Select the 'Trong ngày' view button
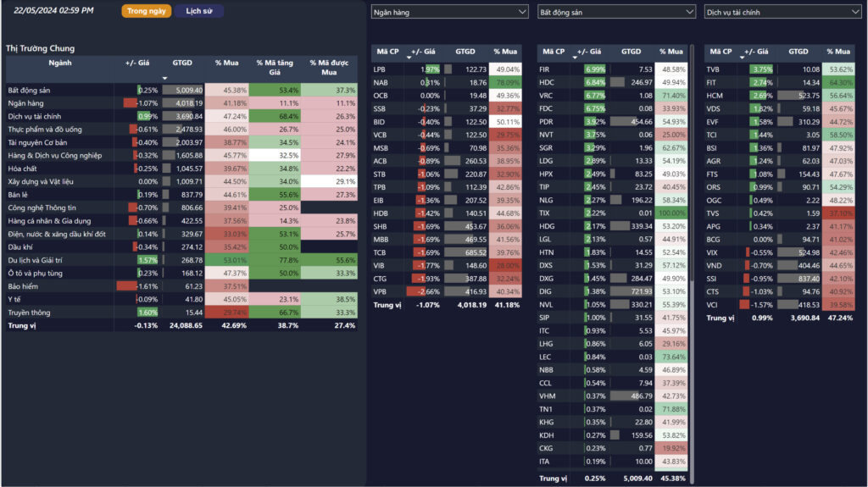The height and width of the screenshot is (487, 868). pyautogui.click(x=146, y=11)
